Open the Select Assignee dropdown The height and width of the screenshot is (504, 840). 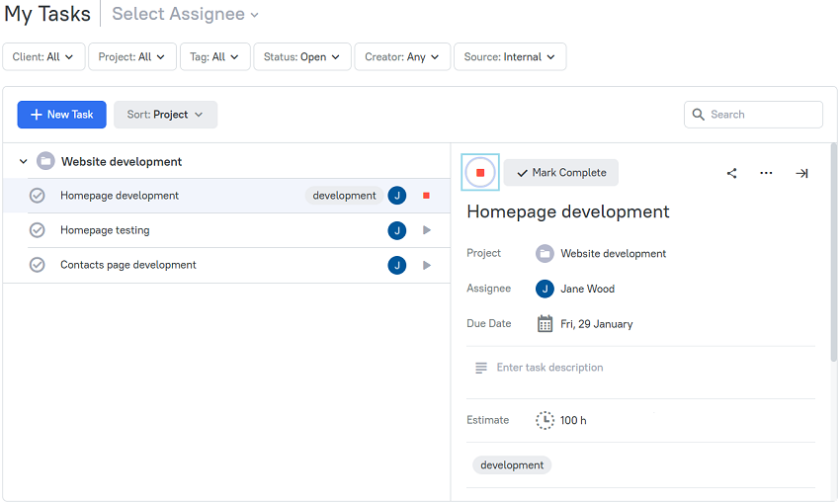pyautogui.click(x=185, y=14)
